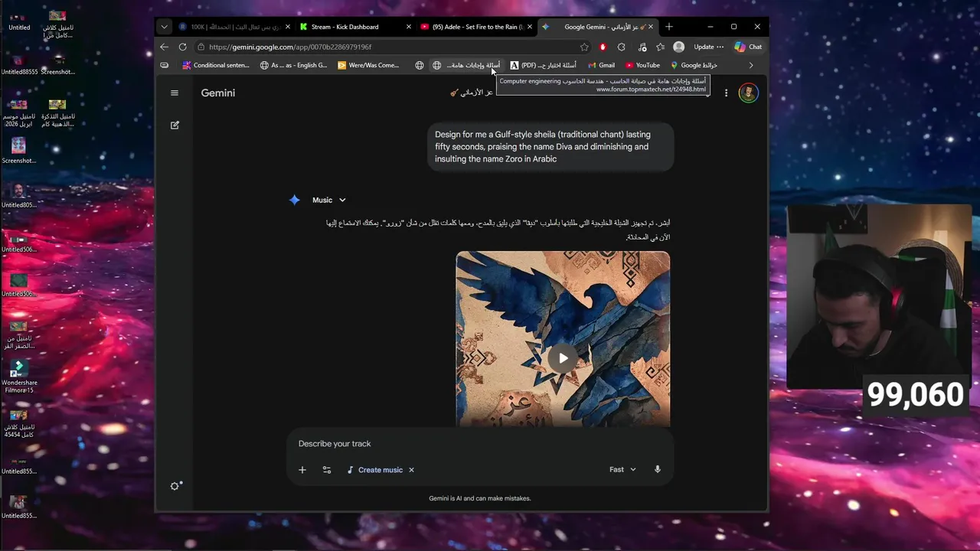Expand the Music response dropdown chevron
The width and height of the screenshot is (980, 551).
click(x=342, y=200)
